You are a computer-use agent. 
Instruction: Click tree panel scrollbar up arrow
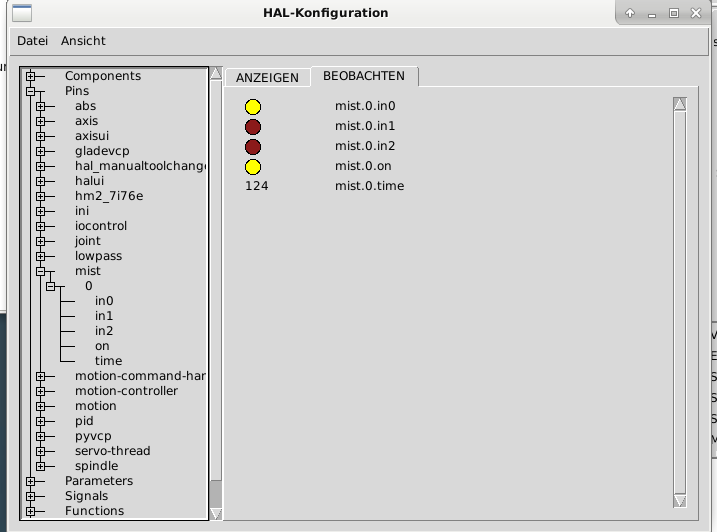(x=216, y=73)
